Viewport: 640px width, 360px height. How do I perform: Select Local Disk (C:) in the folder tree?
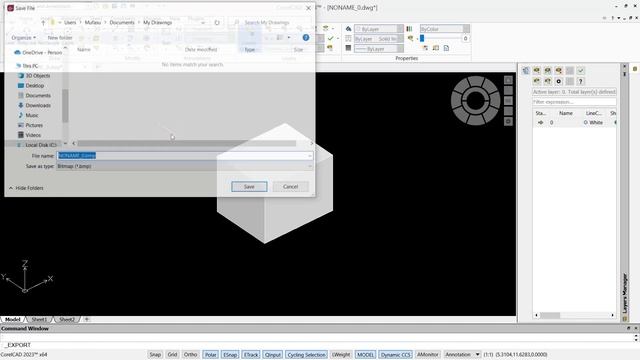(37, 145)
